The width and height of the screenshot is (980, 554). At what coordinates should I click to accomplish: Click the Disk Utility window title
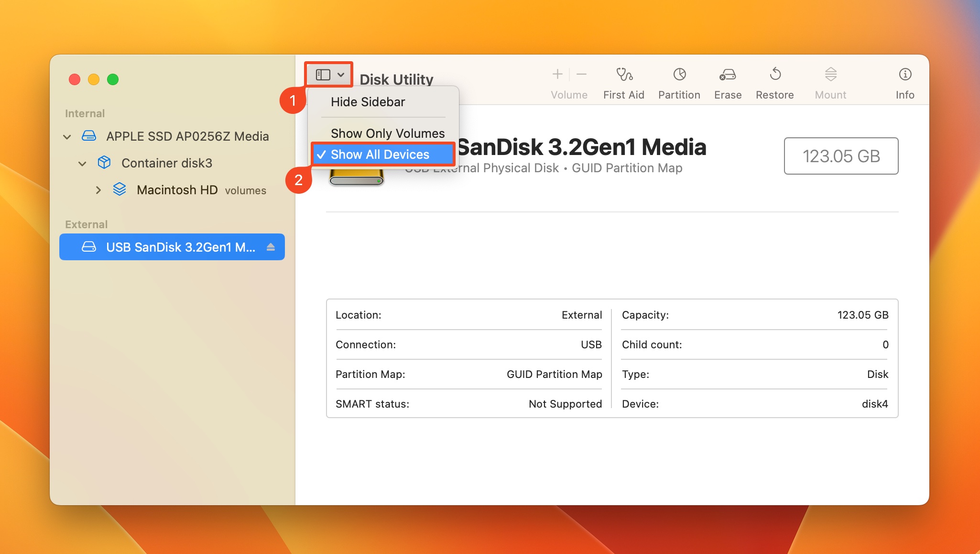click(x=396, y=79)
